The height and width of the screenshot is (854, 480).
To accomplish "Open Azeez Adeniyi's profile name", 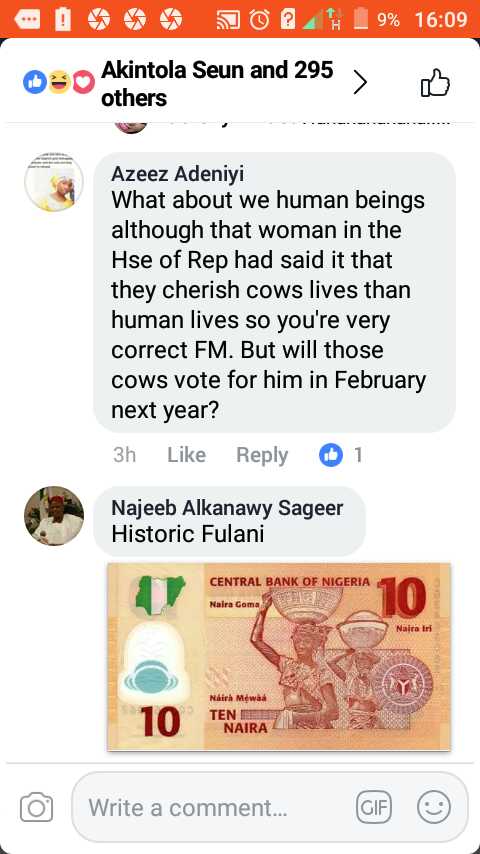I will coord(178,174).
